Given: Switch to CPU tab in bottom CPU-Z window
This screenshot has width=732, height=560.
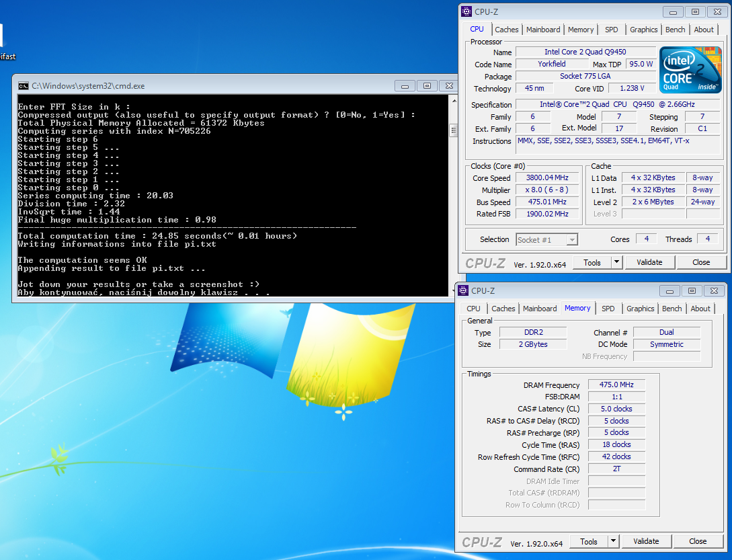Looking at the screenshot, I should [x=473, y=309].
